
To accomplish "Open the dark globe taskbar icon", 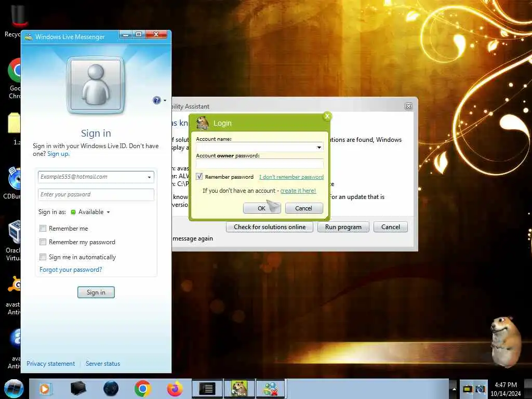I will (111, 389).
